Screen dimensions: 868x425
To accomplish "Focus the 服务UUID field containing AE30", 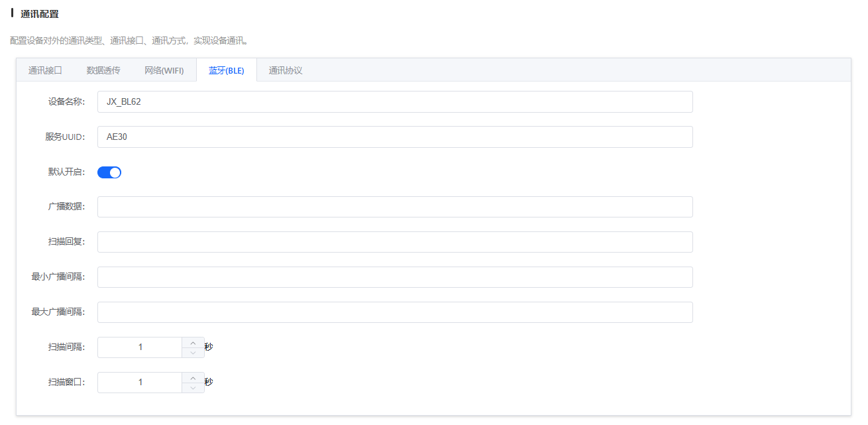I will (x=394, y=137).
